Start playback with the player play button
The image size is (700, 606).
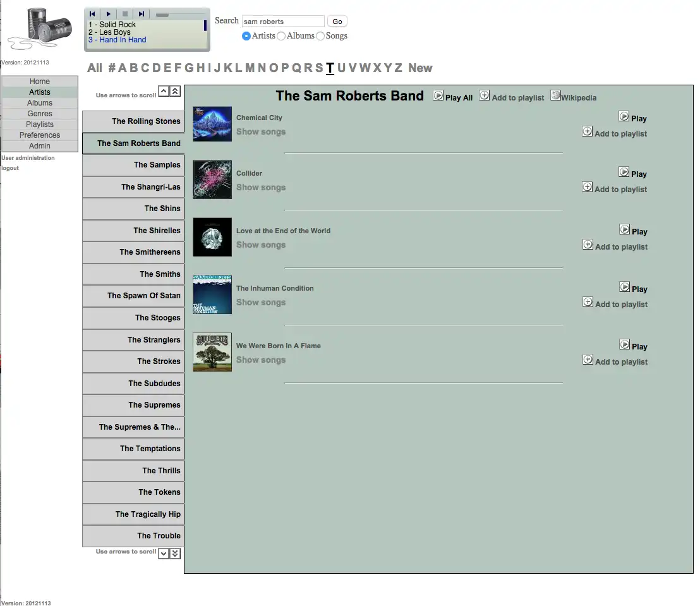[109, 14]
